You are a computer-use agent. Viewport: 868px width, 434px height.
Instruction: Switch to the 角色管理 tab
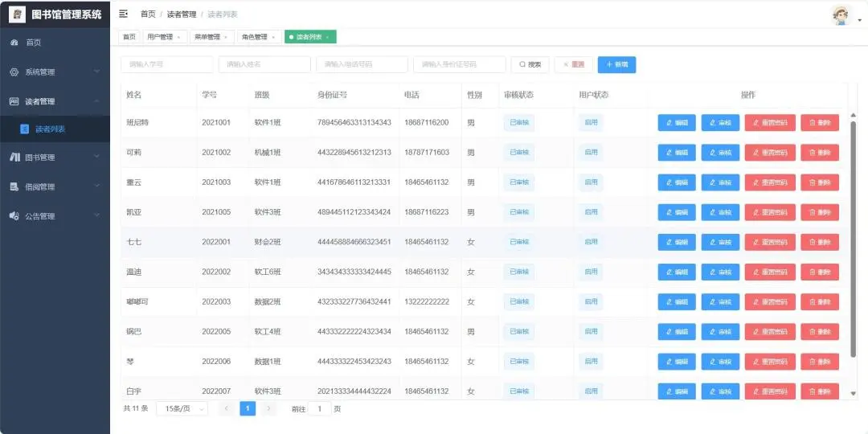point(259,37)
